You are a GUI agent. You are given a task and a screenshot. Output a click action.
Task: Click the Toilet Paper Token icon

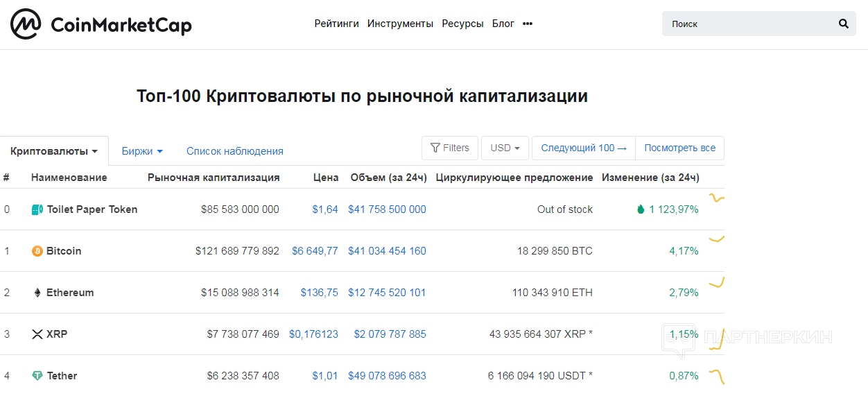[37, 209]
